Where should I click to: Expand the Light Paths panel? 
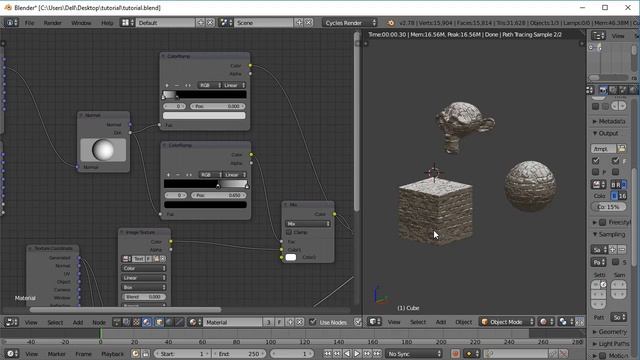(x=612, y=344)
